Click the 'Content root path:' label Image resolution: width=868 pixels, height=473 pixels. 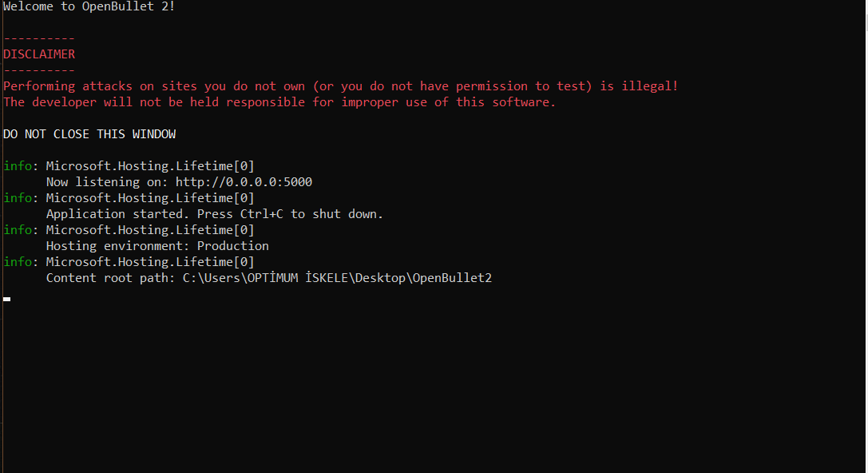(x=111, y=278)
